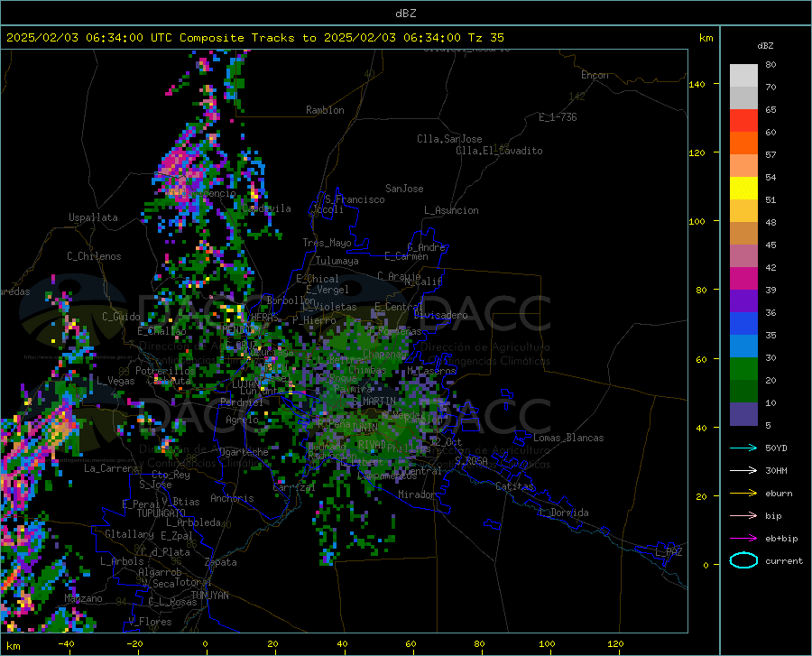Click the '140' tick on right km axis
Screen dimensions: 812x656
pyautogui.click(x=697, y=85)
